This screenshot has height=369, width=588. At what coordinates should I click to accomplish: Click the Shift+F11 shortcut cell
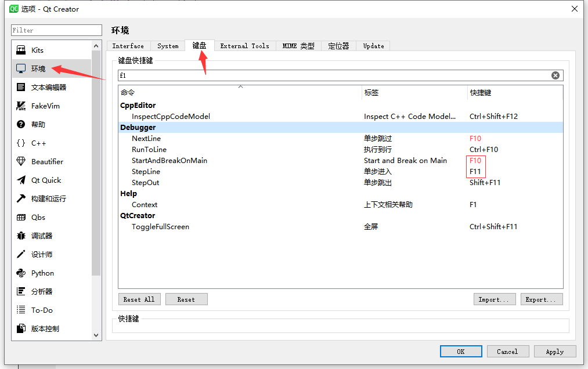(485, 183)
